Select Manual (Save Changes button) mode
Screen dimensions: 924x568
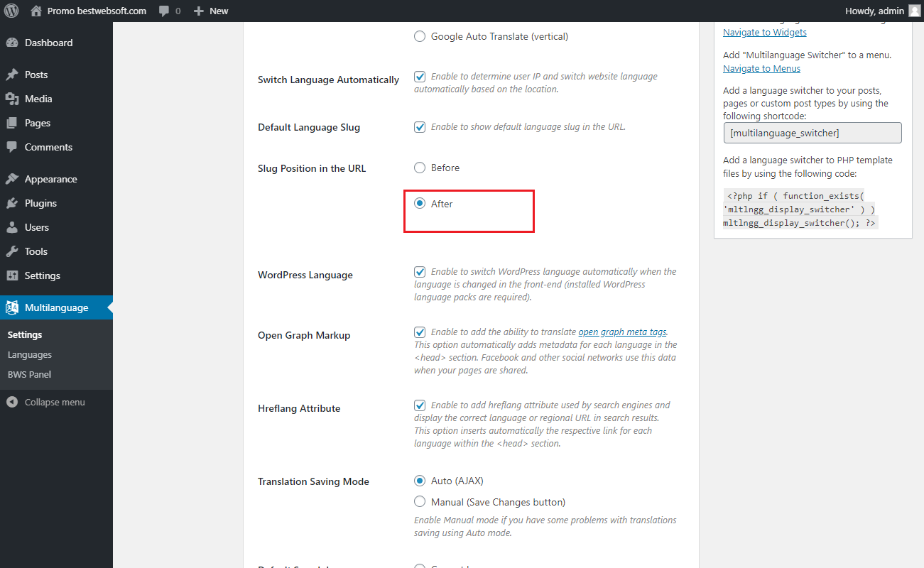(420, 502)
